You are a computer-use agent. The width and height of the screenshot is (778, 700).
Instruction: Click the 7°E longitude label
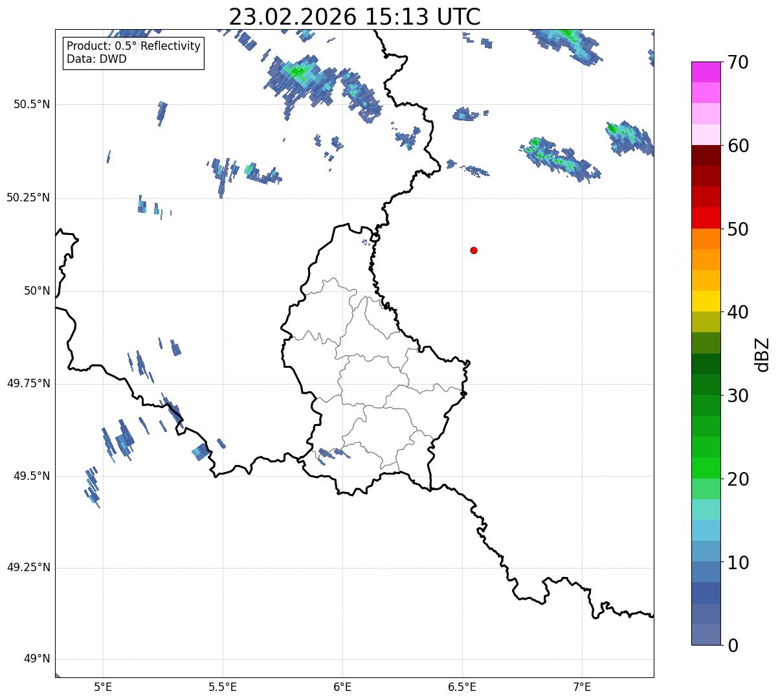click(x=582, y=687)
